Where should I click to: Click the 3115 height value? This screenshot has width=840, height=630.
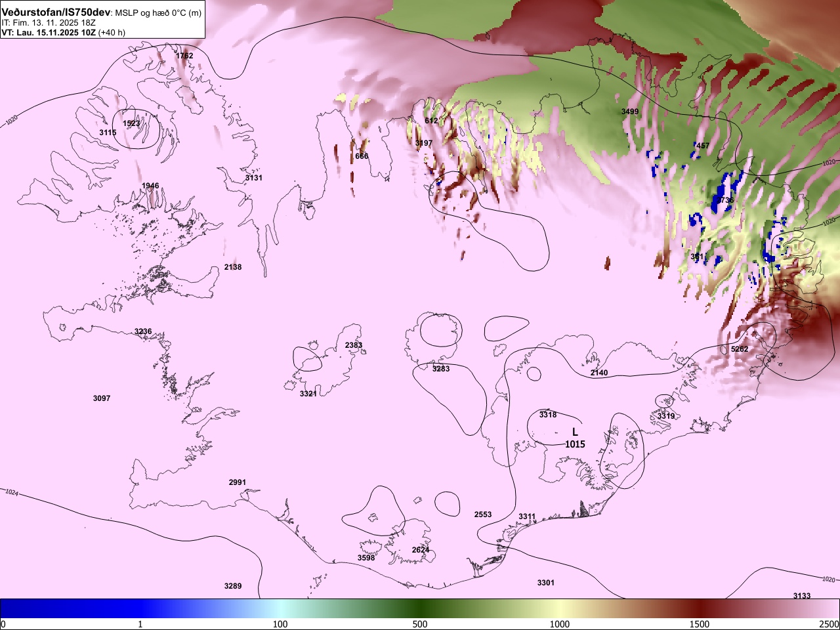pos(108,133)
